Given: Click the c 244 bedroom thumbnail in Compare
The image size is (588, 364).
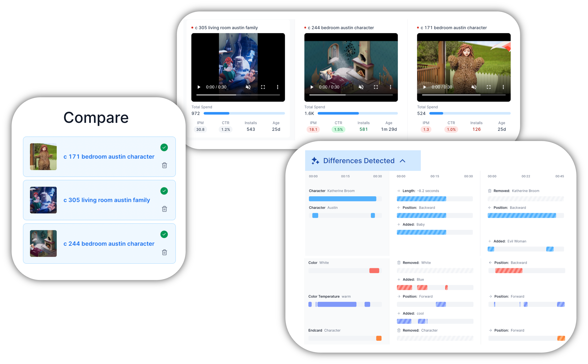Looking at the screenshot, I should pyautogui.click(x=43, y=243).
